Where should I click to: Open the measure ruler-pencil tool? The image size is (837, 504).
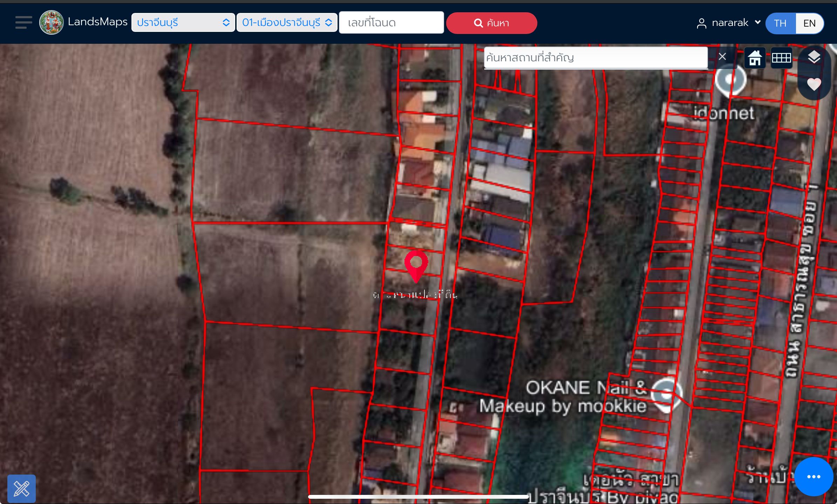pyautogui.click(x=21, y=489)
